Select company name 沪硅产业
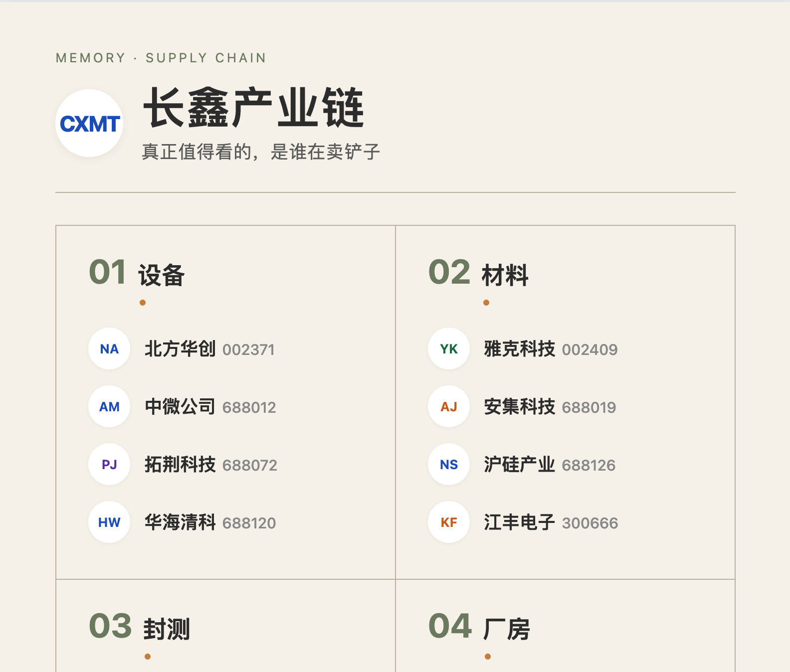Viewport: 790px width, 672px height. 520,465
